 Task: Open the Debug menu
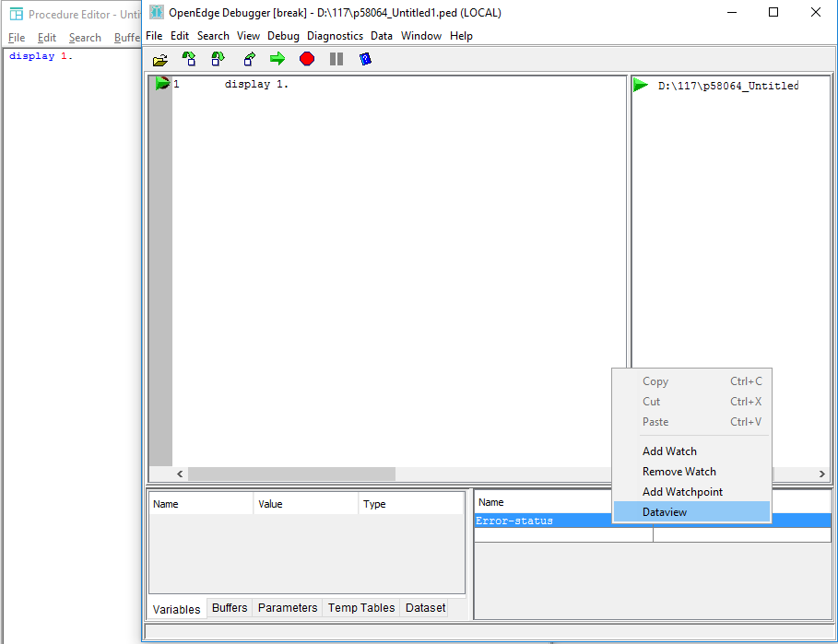click(x=283, y=36)
